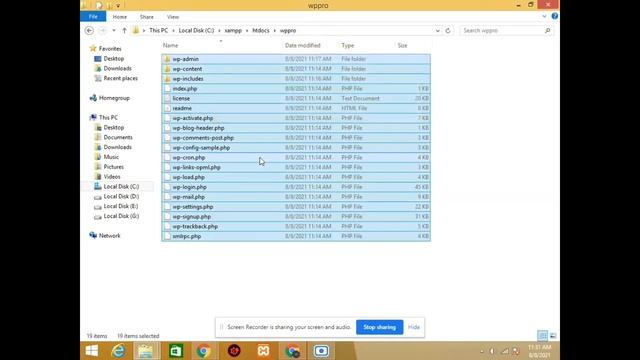The width and height of the screenshot is (640, 360).
Task: Open the File ribbon tab
Action: click(x=93, y=17)
